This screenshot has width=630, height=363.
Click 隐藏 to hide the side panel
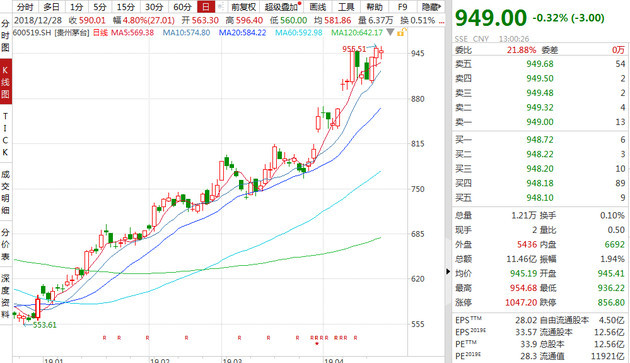tap(430, 7)
